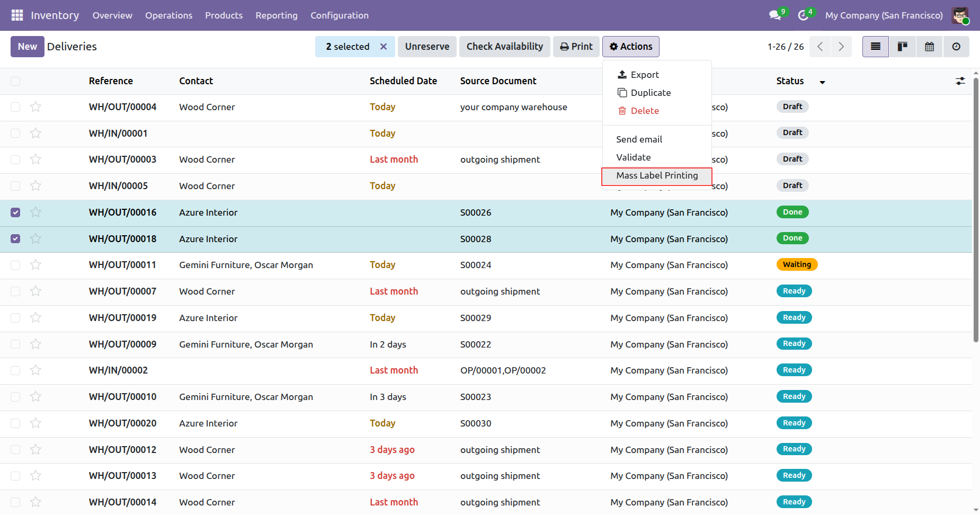
Task: Click the vertical scrollbar of the list
Action: [x=975, y=212]
